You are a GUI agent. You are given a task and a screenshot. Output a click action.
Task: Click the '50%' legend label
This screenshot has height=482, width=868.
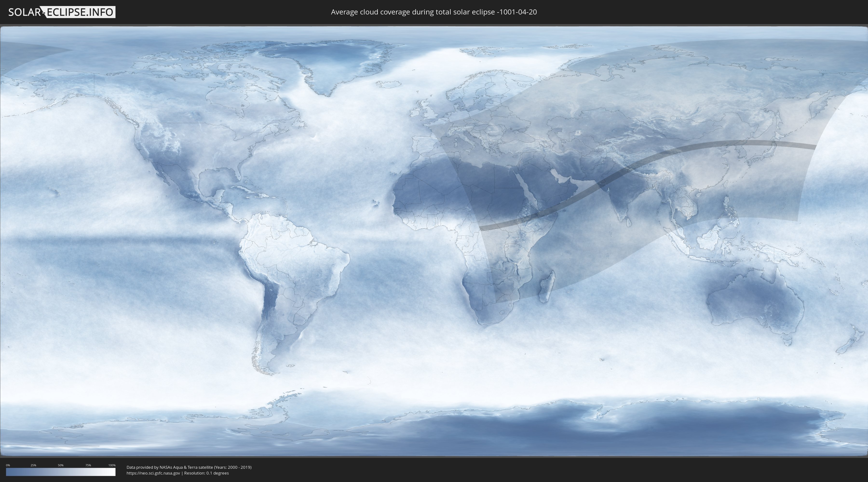61,465
